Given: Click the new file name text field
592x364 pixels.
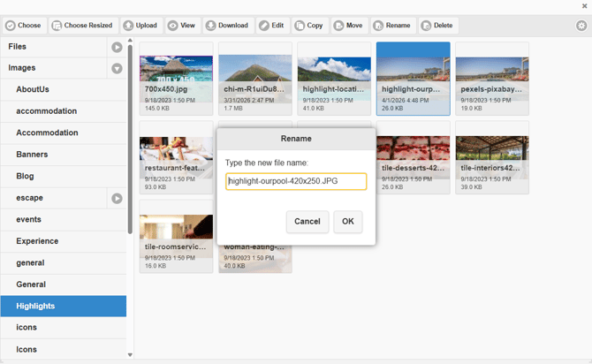Looking at the screenshot, I should pos(296,181).
